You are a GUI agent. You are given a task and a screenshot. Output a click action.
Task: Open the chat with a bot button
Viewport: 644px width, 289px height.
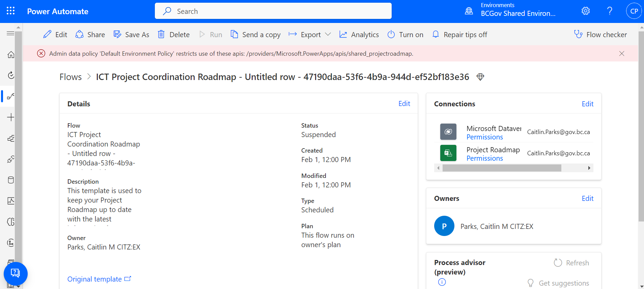coord(16,273)
